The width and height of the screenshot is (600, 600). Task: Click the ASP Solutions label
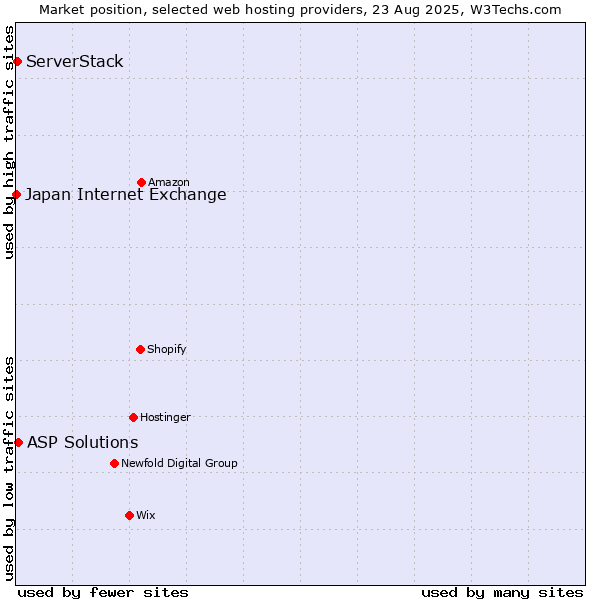click(x=83, y=442)
